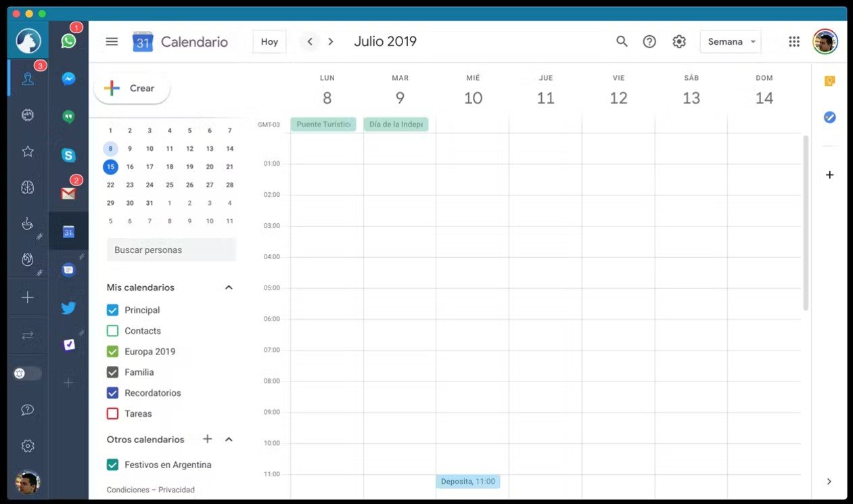This screenshot has height=504, width=853.
Task: Check the Tareas calendar checkbox
Action: pos(113,413)
